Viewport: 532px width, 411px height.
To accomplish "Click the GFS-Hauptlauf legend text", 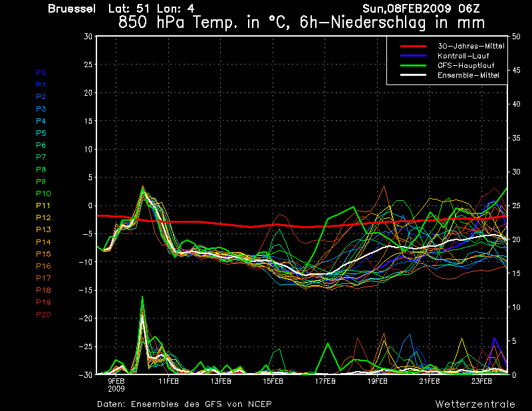I will point(466,65).
